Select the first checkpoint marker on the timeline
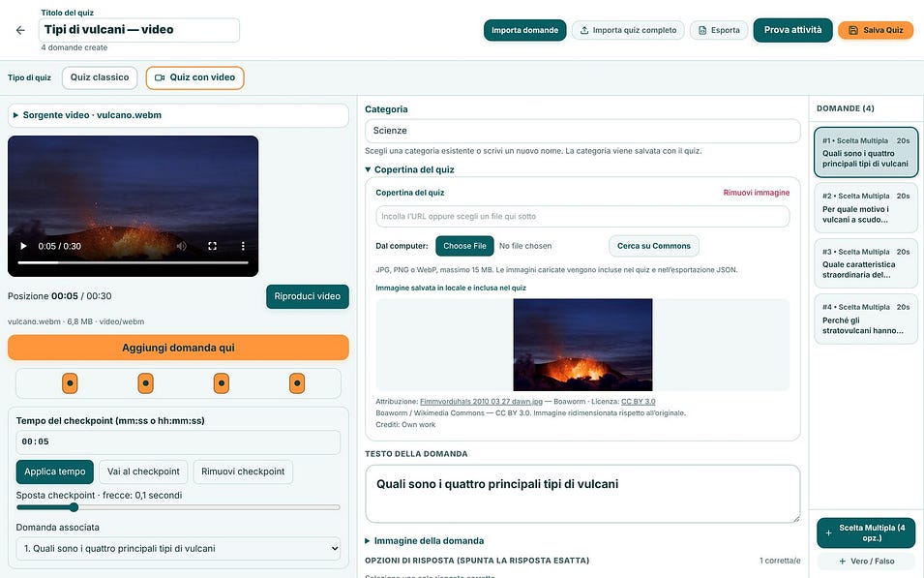This screenshot has height=578, width=924. [x=70, y=383]
